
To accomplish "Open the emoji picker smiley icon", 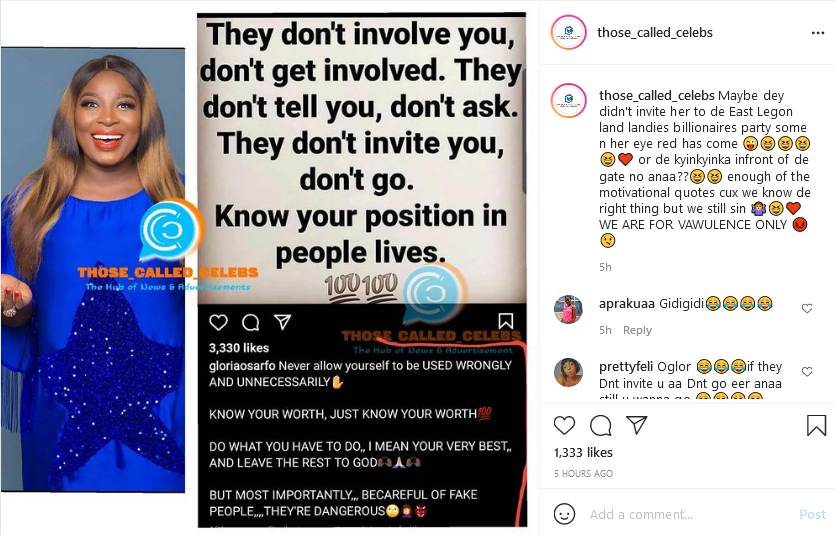I will 564,514.
